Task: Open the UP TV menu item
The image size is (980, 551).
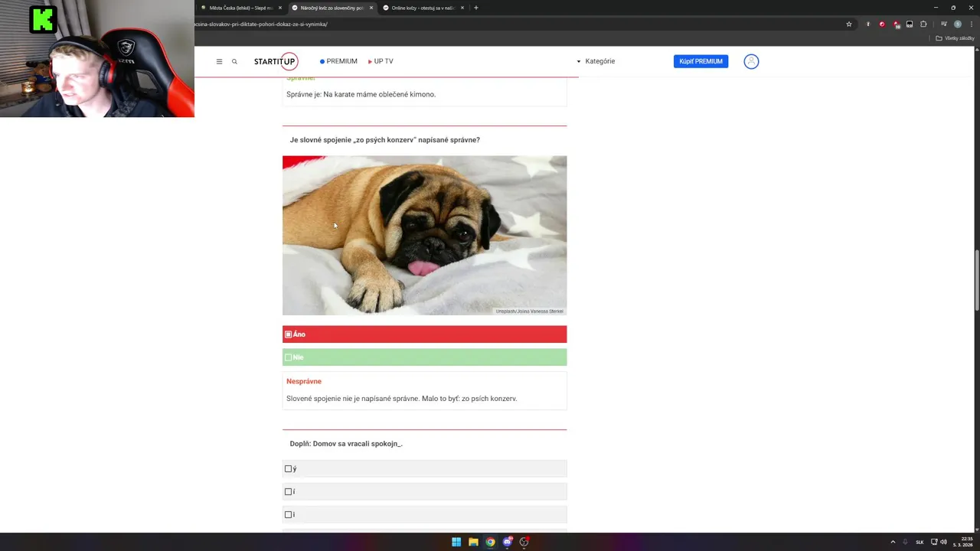Action: coord(381,61)
